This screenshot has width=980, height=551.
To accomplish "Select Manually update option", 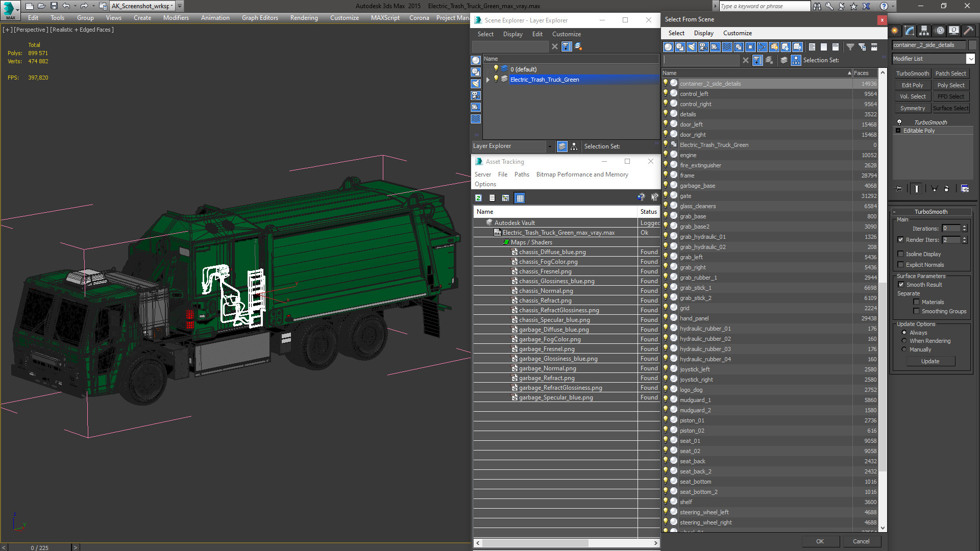I will coord(904,349).
